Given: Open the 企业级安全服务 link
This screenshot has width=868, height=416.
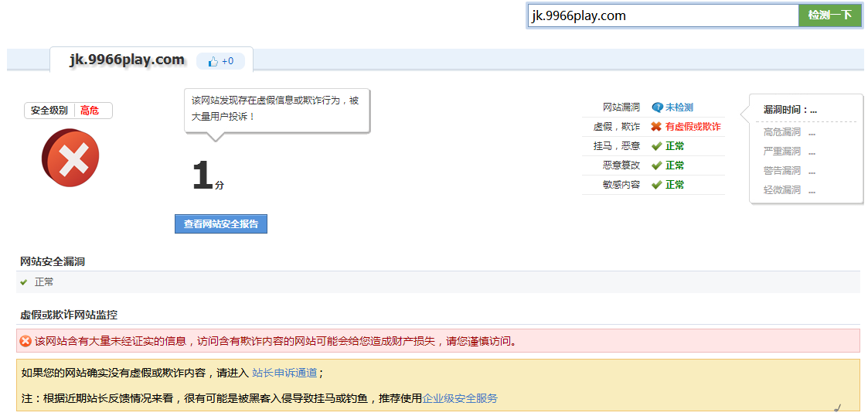Looking at the screenshot, I should click(460, 398).
